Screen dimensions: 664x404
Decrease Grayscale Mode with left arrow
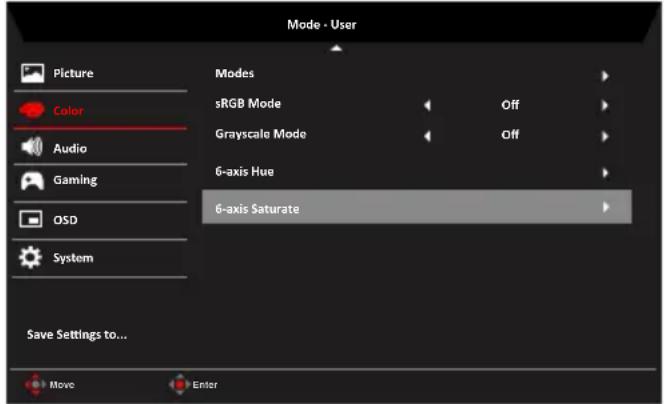427,136
